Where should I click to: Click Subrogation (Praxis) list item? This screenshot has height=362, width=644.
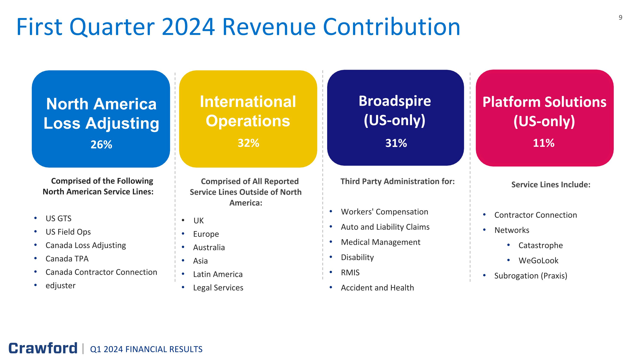pyautogui.click(x=530, y=276)
